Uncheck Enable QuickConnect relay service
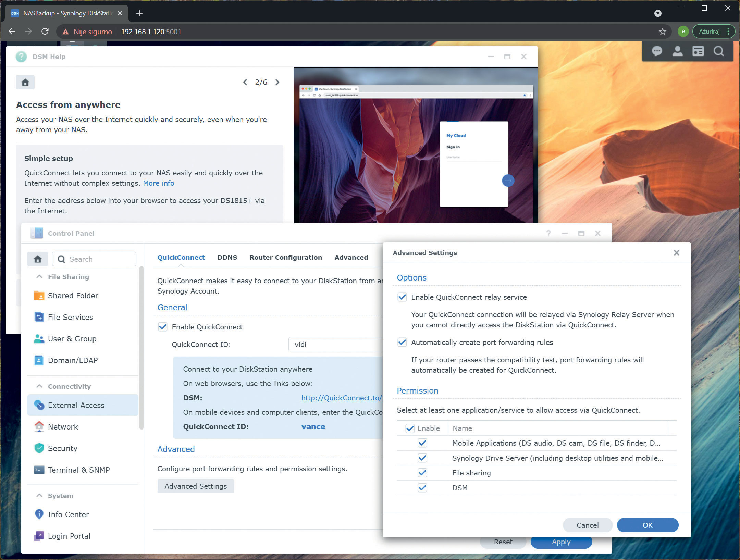Viewport: 740px width, 560px height. [x=402, y=297]
